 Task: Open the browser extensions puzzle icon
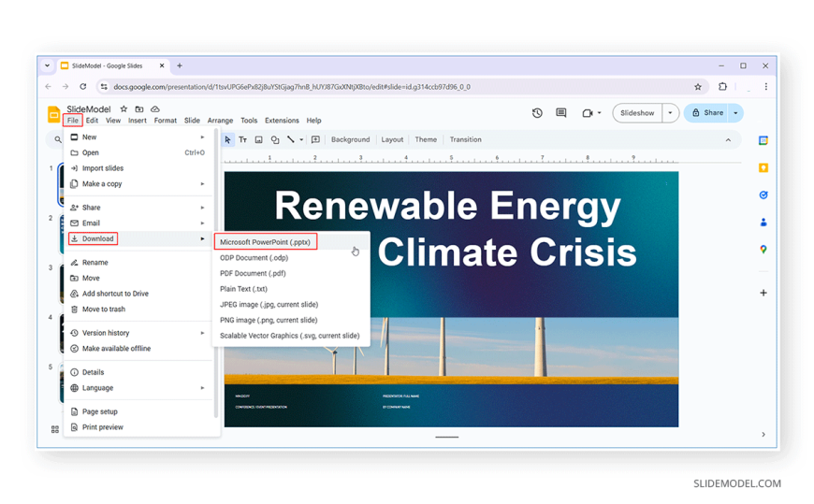pyautogui.click(x=722, y=87)
